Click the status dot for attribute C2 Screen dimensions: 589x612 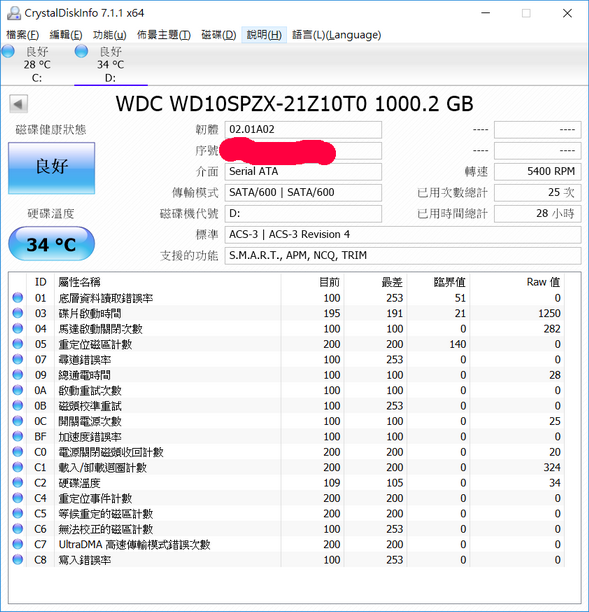pos(18,483)
